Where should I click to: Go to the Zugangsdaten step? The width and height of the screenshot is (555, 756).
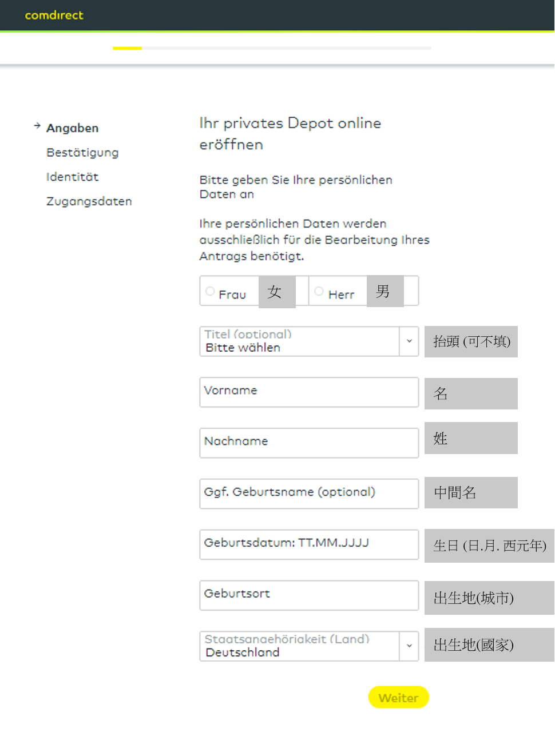click(x=89, y=201)
